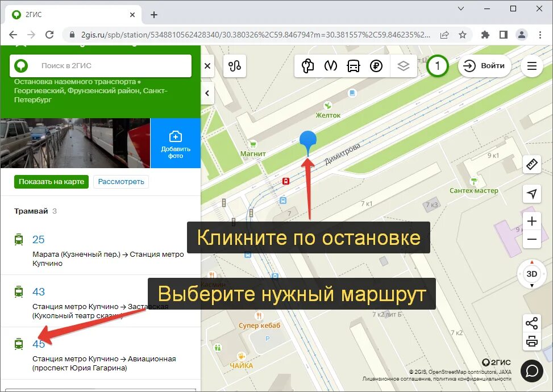Open the route builder icon
This screenshot has height=392, width=553.
pos(235,65)
